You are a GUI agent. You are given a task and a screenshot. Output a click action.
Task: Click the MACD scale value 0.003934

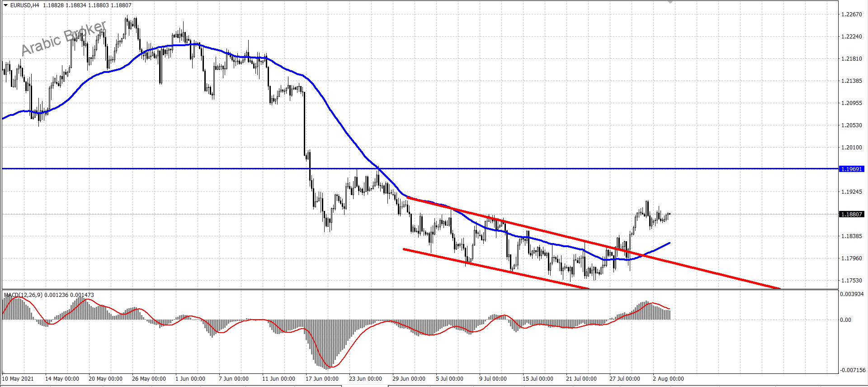point(852,294)
